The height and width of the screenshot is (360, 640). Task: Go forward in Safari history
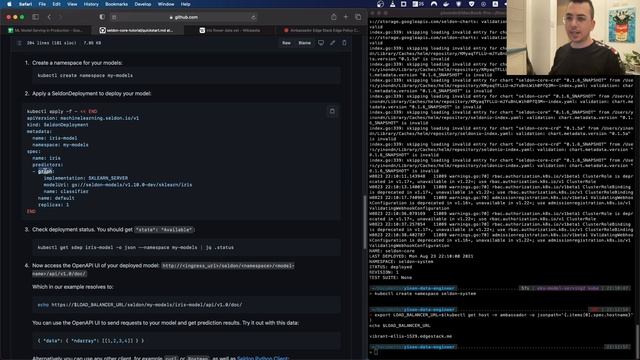point(60,17)
